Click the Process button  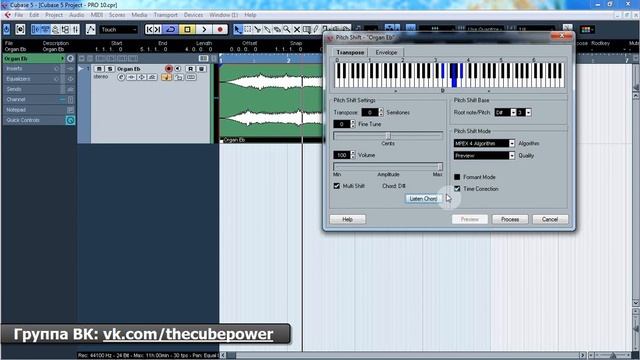point(510,219)
